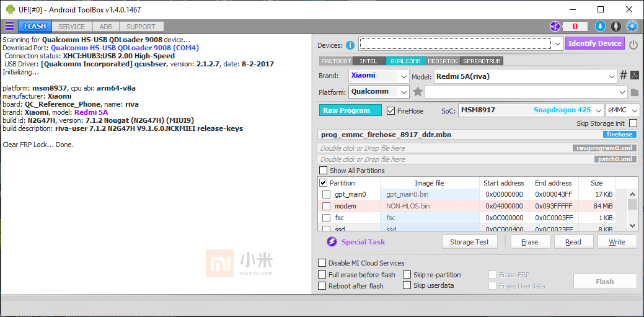Viewport: 644px width, 317px height.
Task: Click the gpt_main0.bin image file cell
Action: (430, 194)
